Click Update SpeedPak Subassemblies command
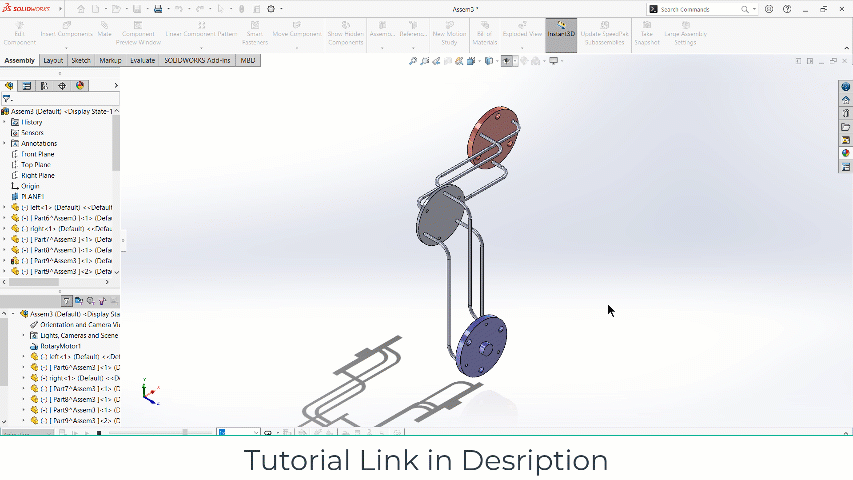 point(604,34)
